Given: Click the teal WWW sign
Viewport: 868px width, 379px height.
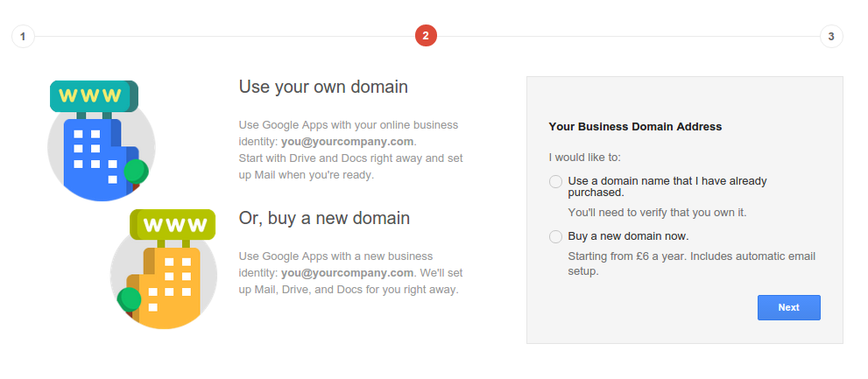Looking at the screenshot, I should click(x=94, y=95).
